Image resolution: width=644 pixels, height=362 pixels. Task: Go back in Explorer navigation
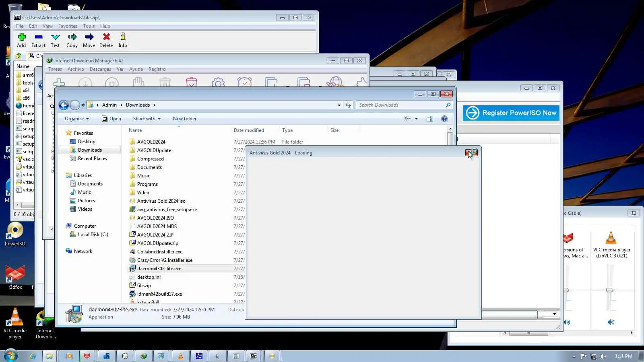64,105
